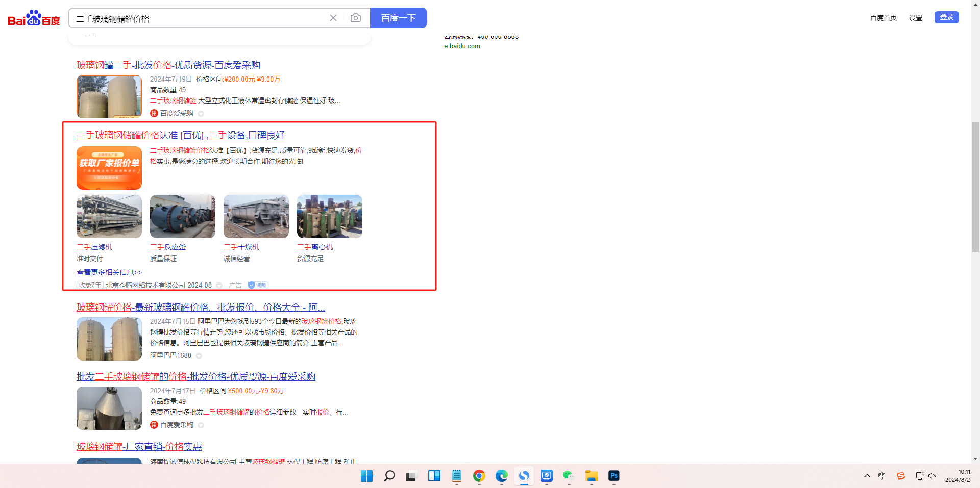Click the page vertical scrollbar thumb

976,187
